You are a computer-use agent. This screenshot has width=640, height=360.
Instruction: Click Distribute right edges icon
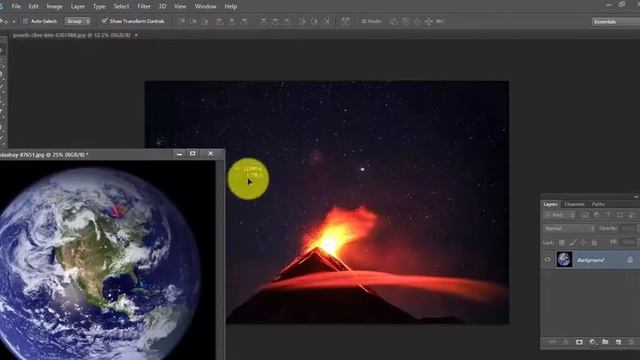point(326,21)
